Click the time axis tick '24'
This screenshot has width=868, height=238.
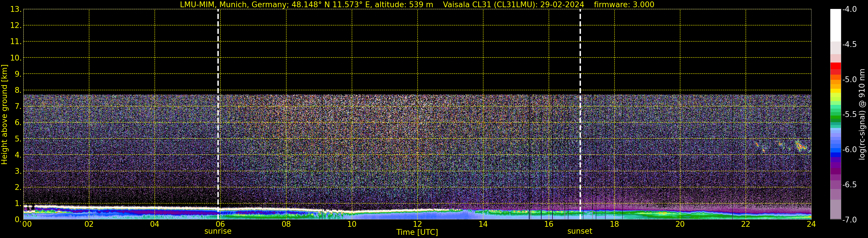[811, 224]
